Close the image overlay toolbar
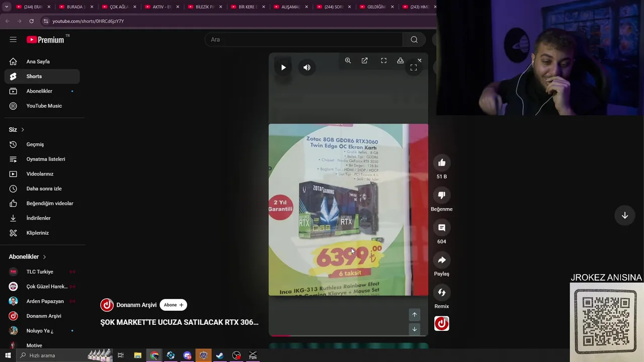Viewport: 644px width, 362px height. point(420,60)
